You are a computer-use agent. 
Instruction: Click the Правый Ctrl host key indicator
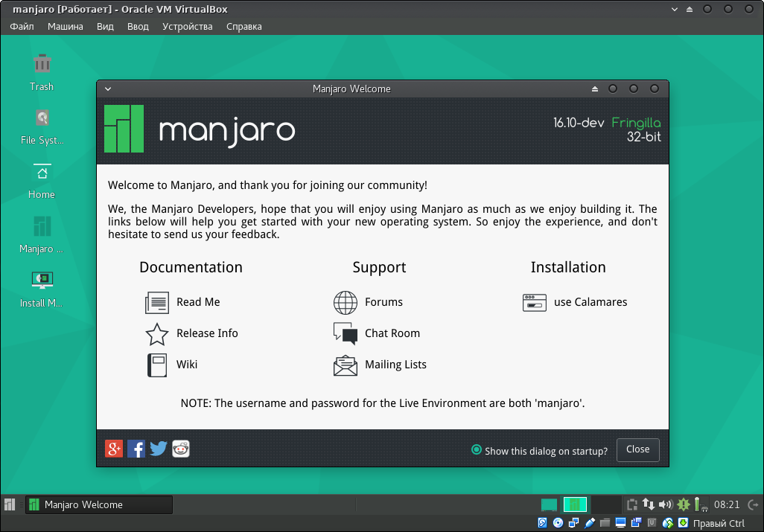pos(719,523)
